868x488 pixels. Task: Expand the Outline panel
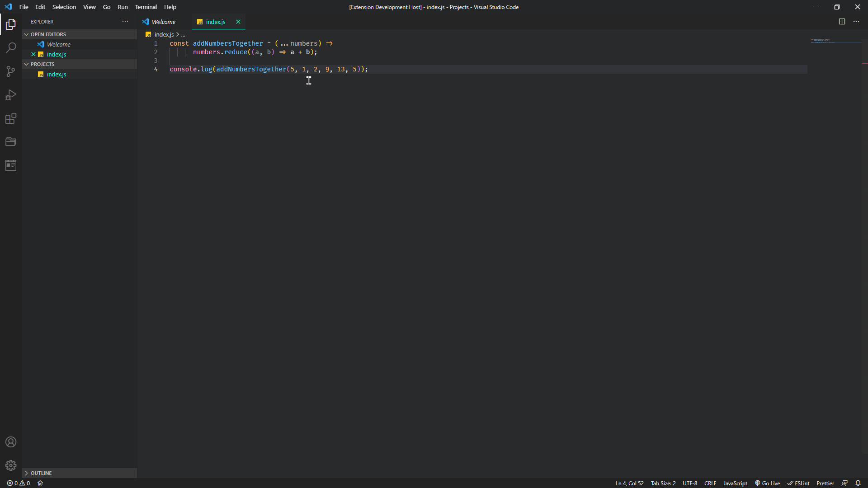[41, 473]
